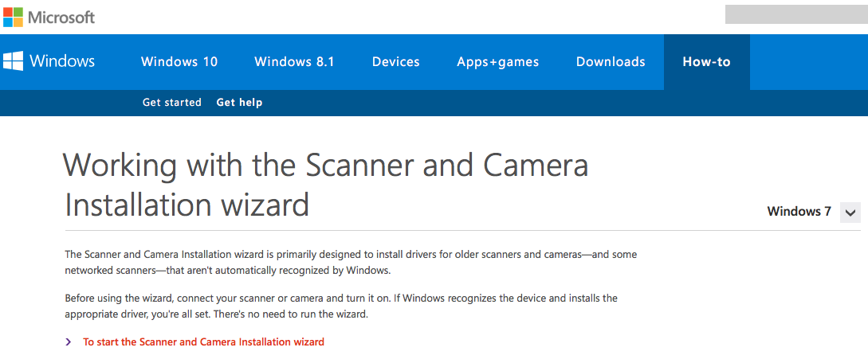Click the Working with the Scanner heading

point(325,185)
